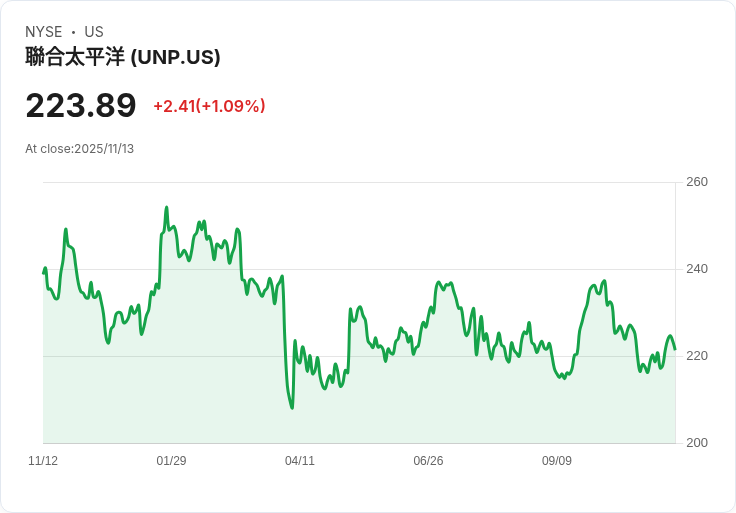
Task: Select the 01/29 date marker
Action: pos(171,461)
